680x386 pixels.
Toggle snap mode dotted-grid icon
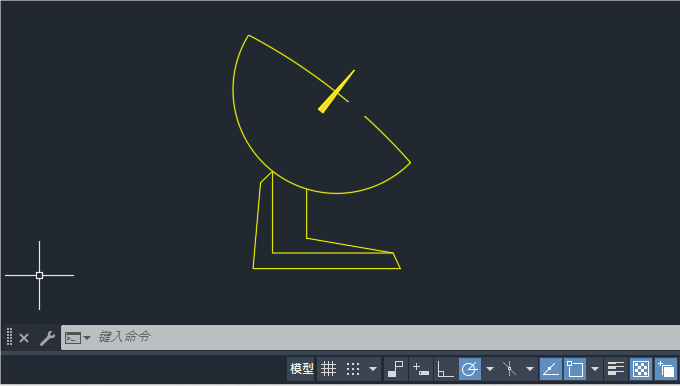coord(353,369)
